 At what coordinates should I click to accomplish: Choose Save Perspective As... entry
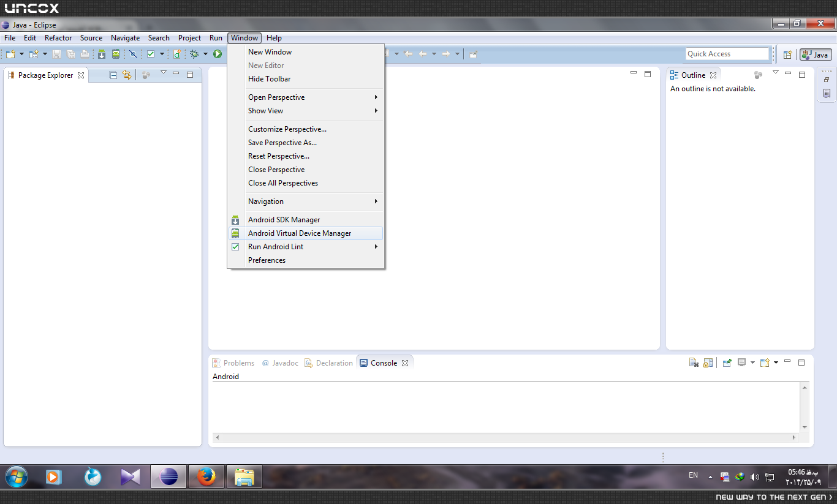point(306,143)
